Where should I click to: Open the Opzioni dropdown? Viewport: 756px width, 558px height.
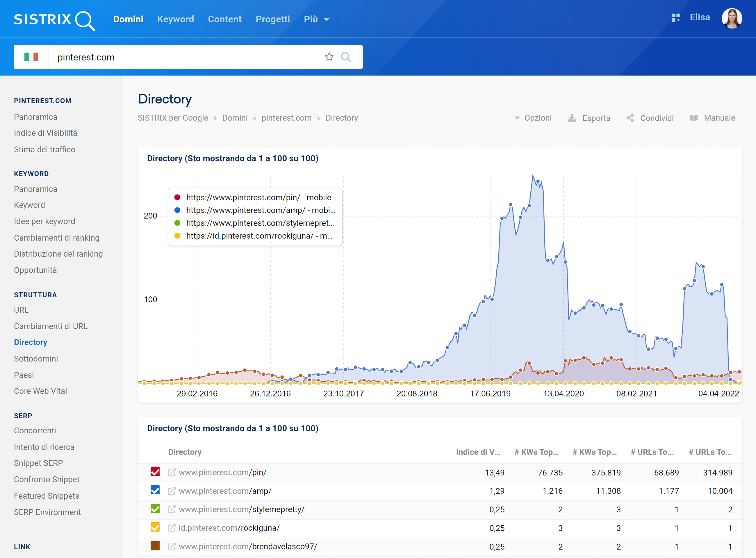(533, 118)
